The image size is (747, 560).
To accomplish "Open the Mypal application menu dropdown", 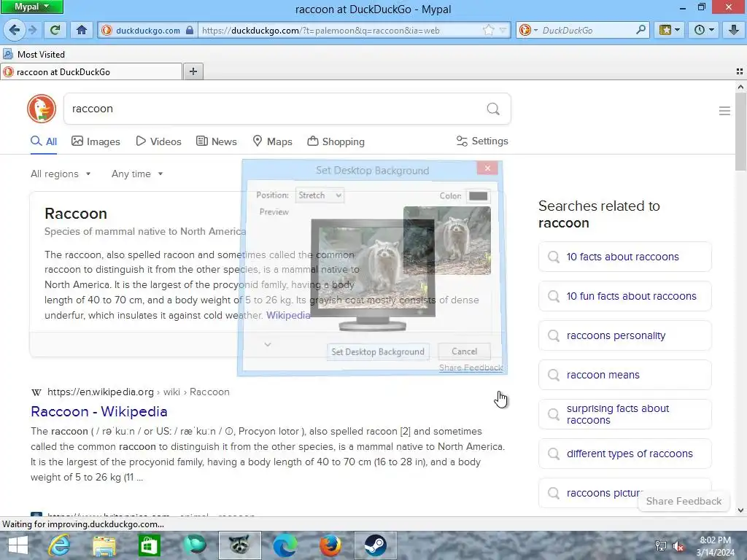I will (x=31, y=7).
